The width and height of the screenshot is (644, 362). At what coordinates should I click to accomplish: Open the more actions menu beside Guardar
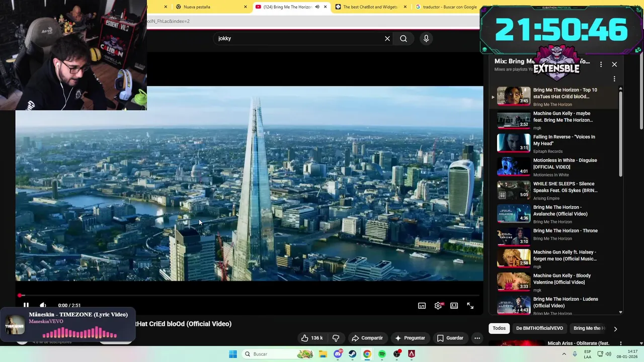click(x=477, y=338)
